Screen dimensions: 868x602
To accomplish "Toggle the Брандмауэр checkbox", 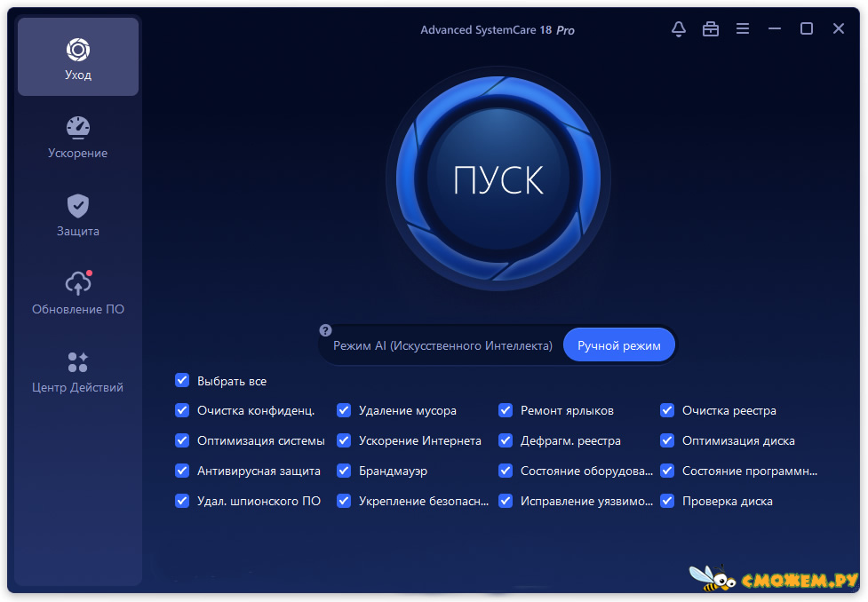I will (x=344, y=471).
